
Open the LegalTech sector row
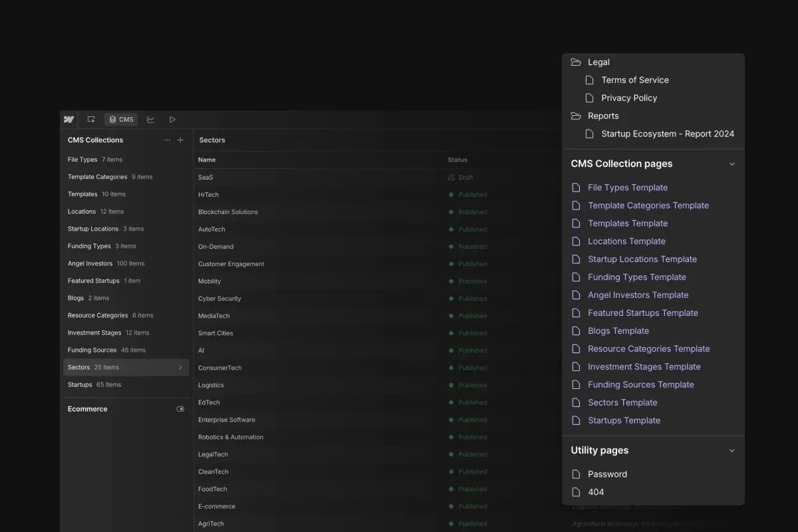point(378,454)
